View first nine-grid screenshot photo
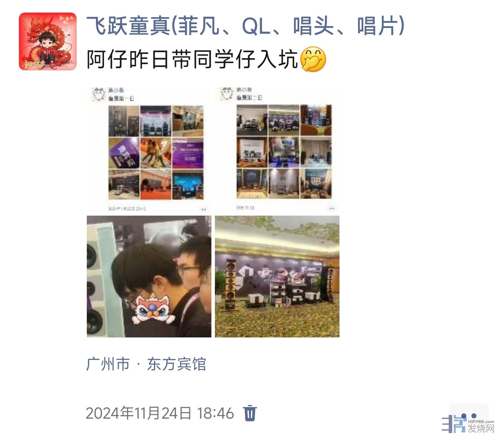Screen dimensions: 504x440 [149, 149]
